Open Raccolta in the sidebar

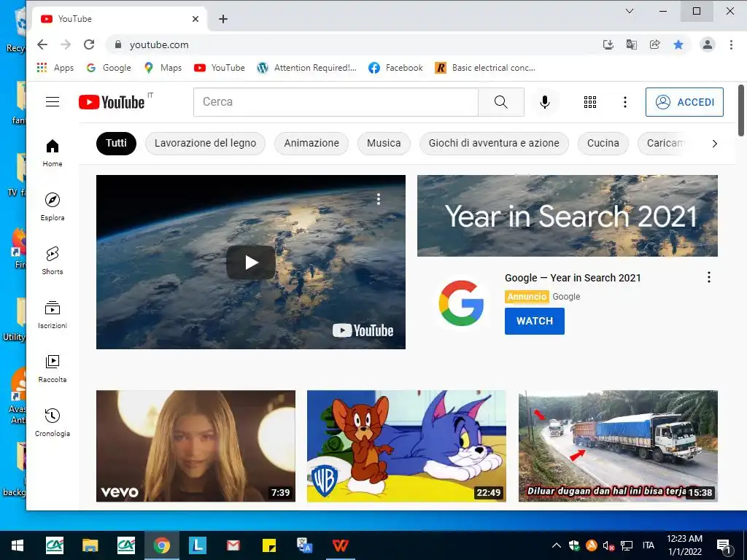pos(53,368)
